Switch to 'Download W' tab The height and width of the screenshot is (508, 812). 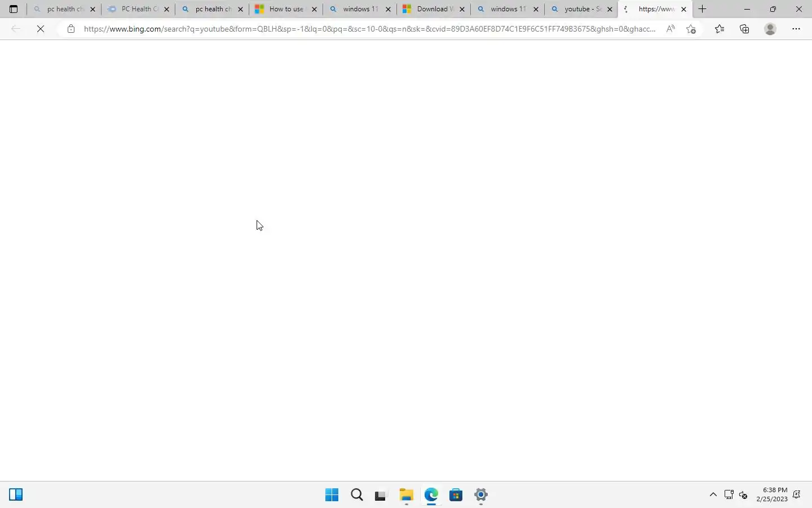click(434, 9)
